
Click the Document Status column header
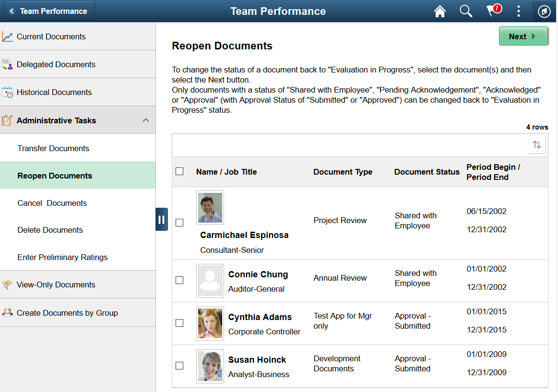click(427, 172)
